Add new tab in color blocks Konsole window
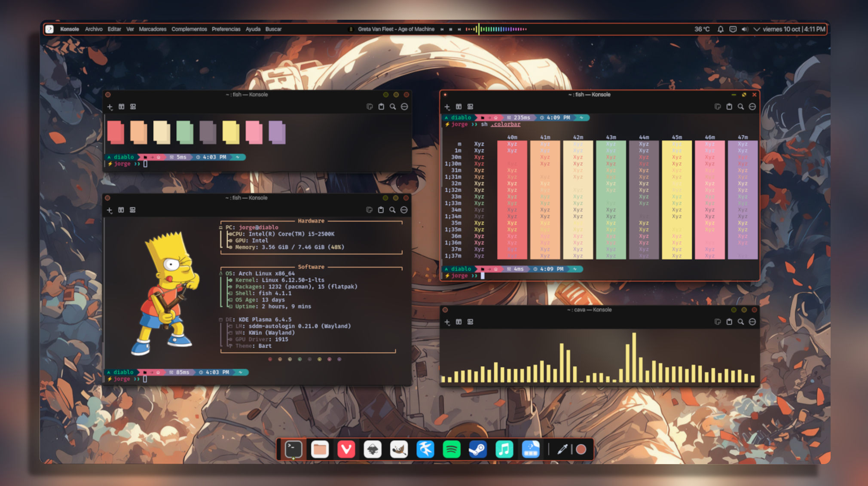The width and height of the screenshot is (868, 486). [110, 107]
